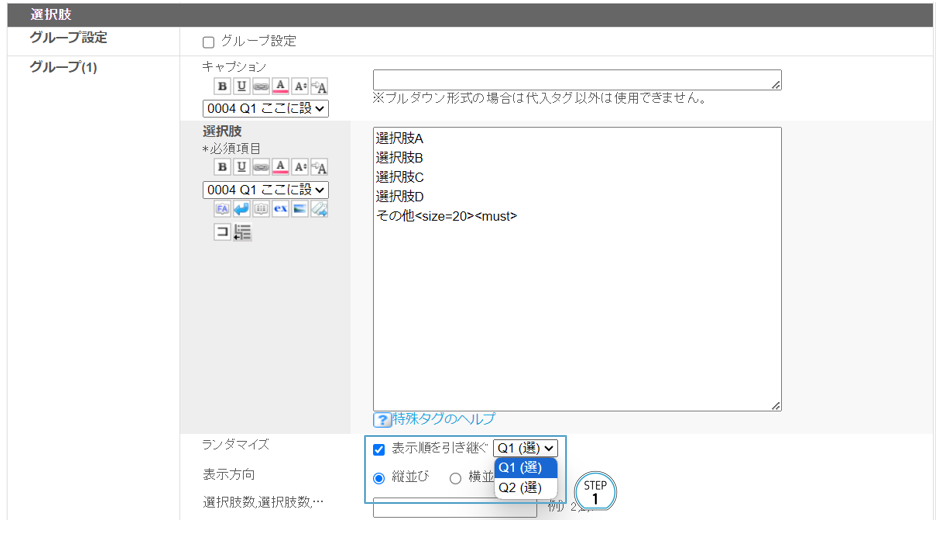Select the 縦並び radio button
Screen dimensions: 947x556
point(379,478)
